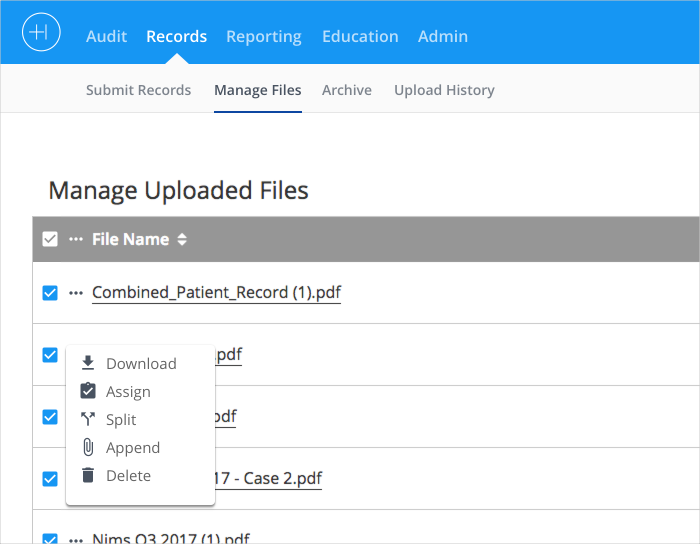The height and width of the screenshot is (544, 700).
Task: Uncheck the Nims Q3 2017 (1).pdf checkbox
Action: coord(50,539)
